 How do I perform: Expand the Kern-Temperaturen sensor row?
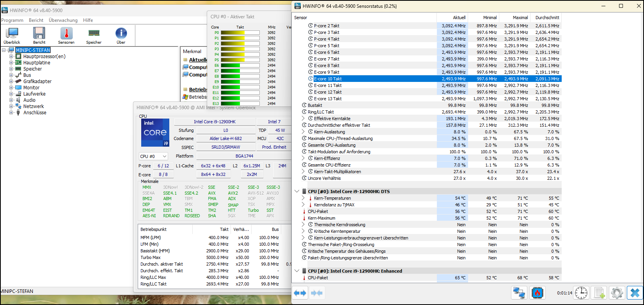pyautogui.click(x=303, y=198)
